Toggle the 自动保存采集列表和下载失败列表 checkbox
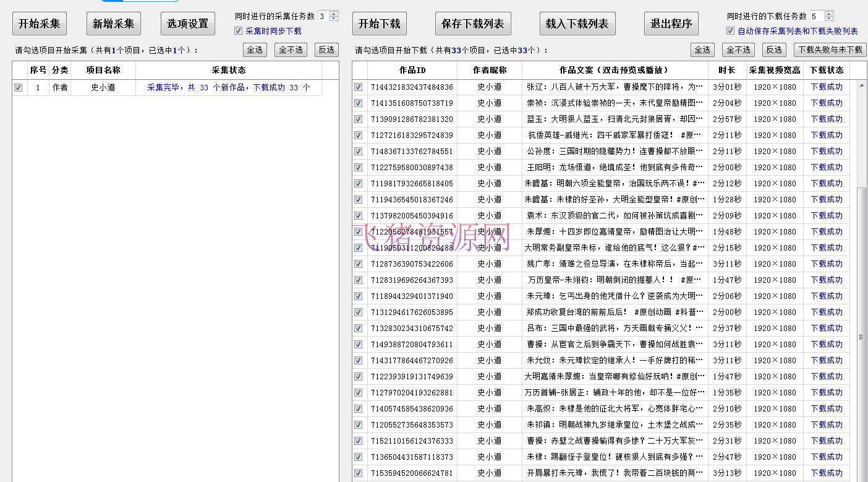868x482 pixels. [730, 30]
